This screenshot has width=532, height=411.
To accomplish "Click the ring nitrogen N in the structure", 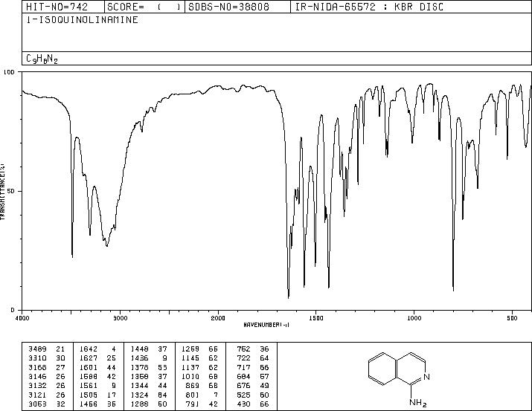I will pyautogui.click(x=427, y=376).
